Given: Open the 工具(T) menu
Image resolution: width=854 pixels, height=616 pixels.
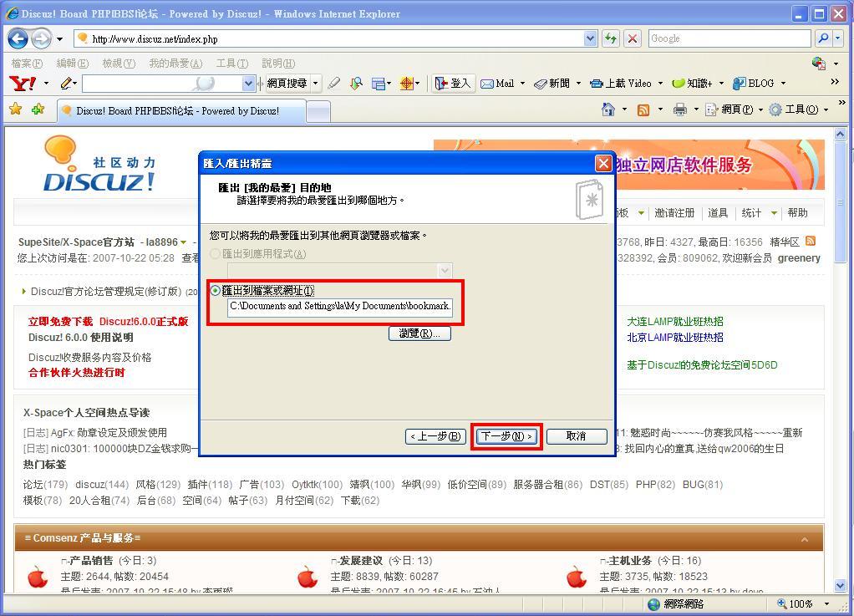Looking at the screenshot, I should pyautogui.click(x=232, y=64).
